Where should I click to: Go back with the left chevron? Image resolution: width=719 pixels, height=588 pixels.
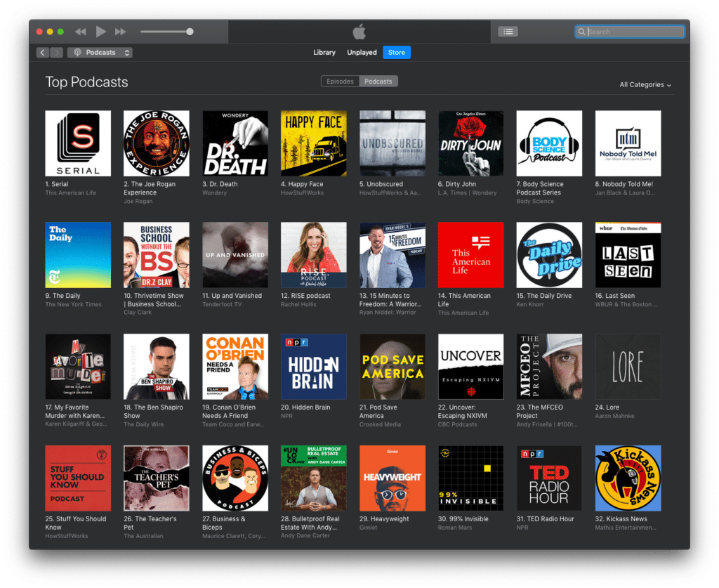tap(43, 52)
